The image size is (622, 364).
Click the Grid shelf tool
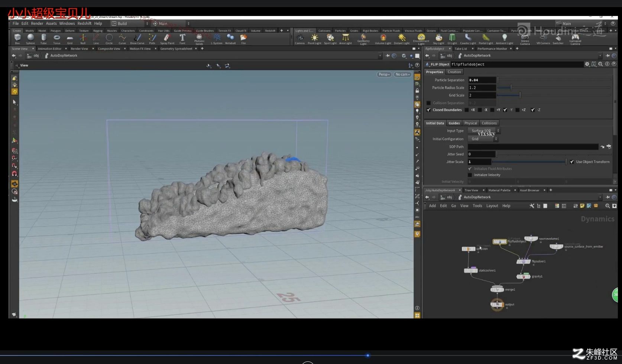coord(70,39)
